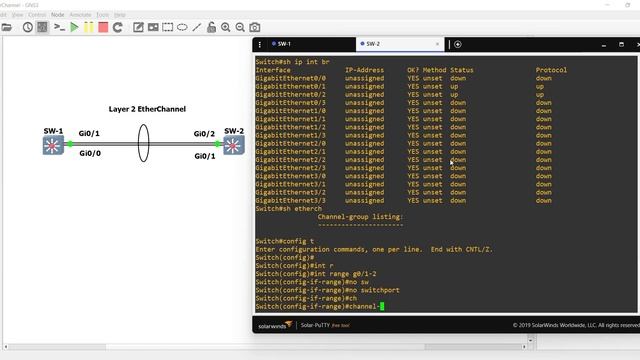640x360 pixels.
Task: Click the zoom out magnifier
Action: click(240, 27)
